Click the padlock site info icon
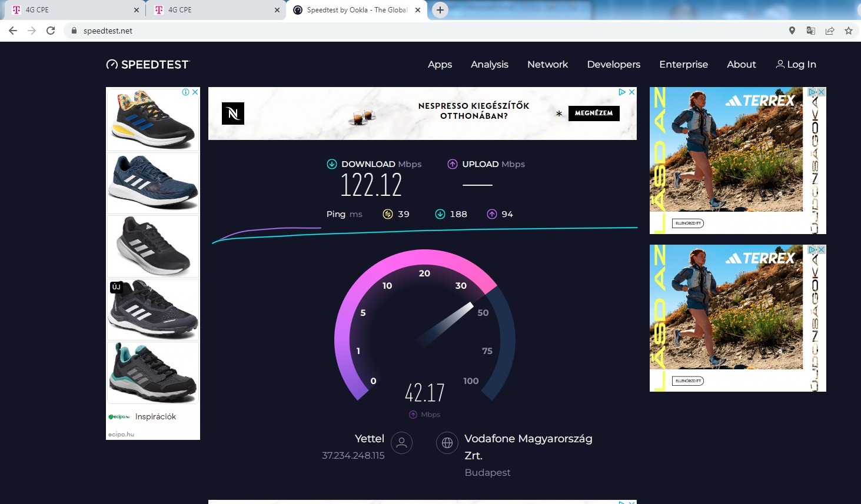 (74, 31)
